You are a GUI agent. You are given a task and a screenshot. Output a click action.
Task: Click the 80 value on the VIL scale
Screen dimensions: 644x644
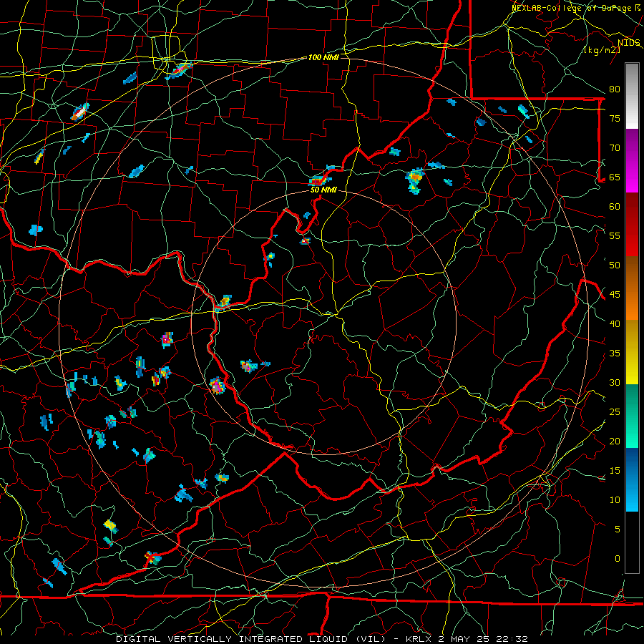[x=615, y=89]
